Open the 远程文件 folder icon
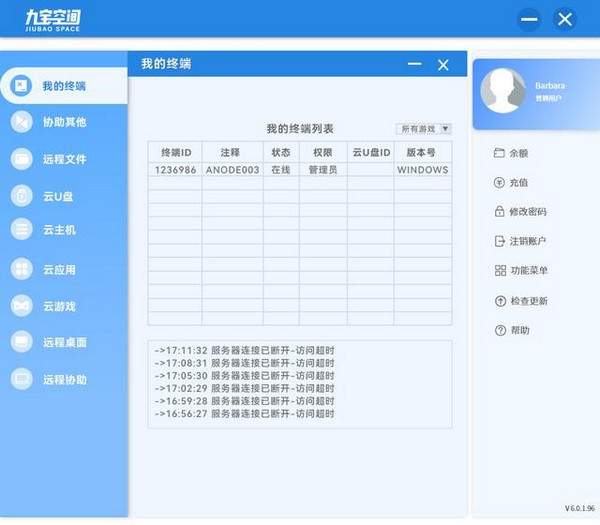The width and height of the screenshot is (600, 525). pyautogui.click(x=21, y=159)
